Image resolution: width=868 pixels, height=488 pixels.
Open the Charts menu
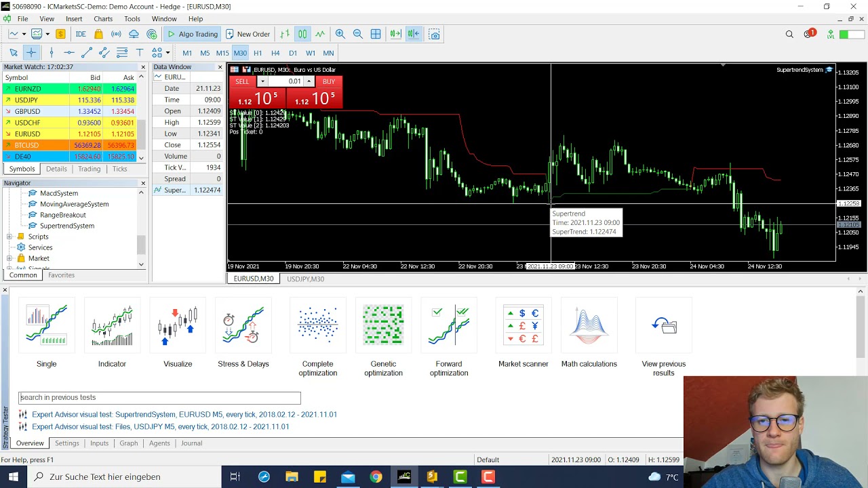103,19
